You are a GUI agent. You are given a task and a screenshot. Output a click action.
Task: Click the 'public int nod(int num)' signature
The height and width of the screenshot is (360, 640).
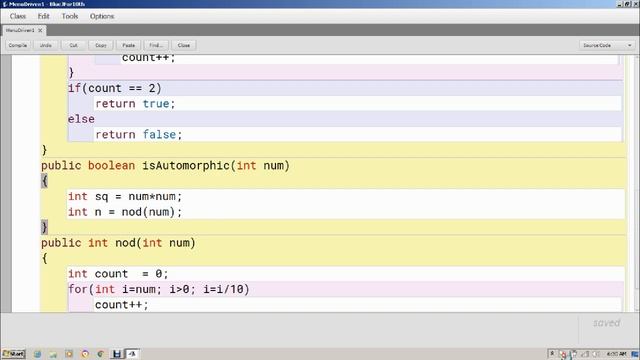pos(118,243)
